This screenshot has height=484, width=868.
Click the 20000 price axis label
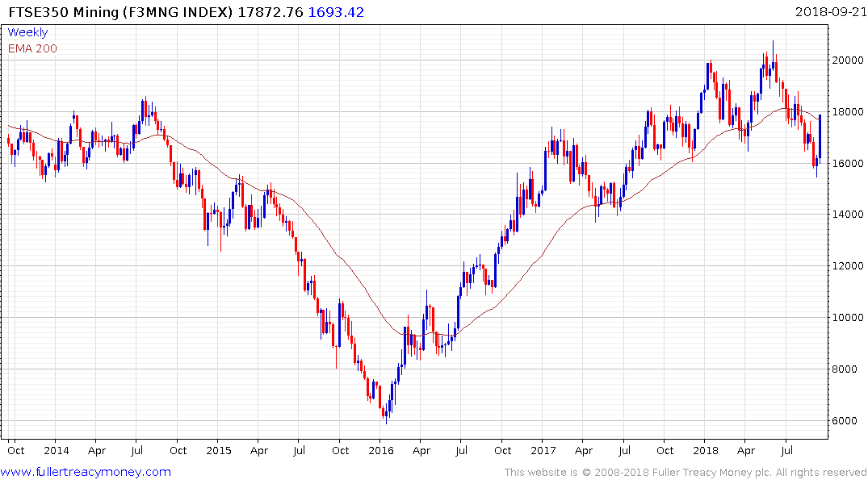(849, 60)
